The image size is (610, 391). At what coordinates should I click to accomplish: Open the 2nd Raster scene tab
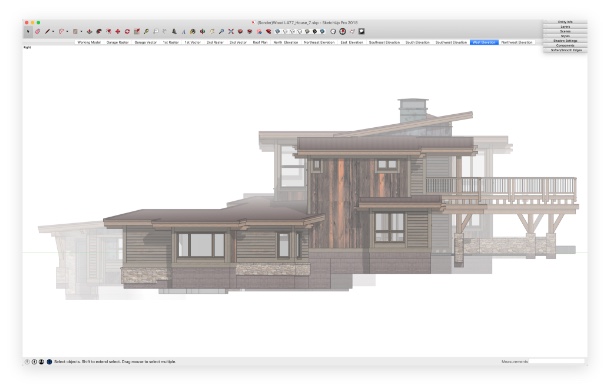point(215,42)
